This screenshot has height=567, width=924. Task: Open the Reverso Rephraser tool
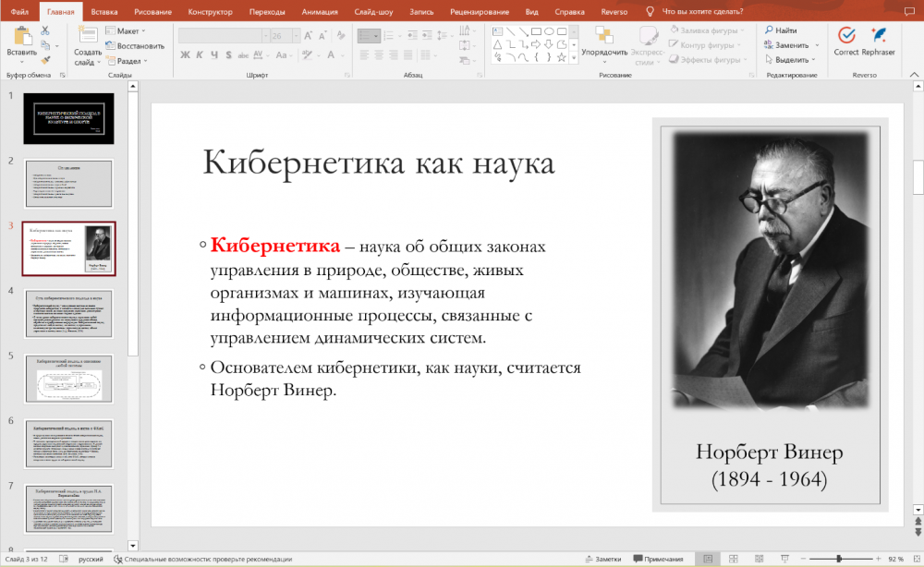[879, 34]
